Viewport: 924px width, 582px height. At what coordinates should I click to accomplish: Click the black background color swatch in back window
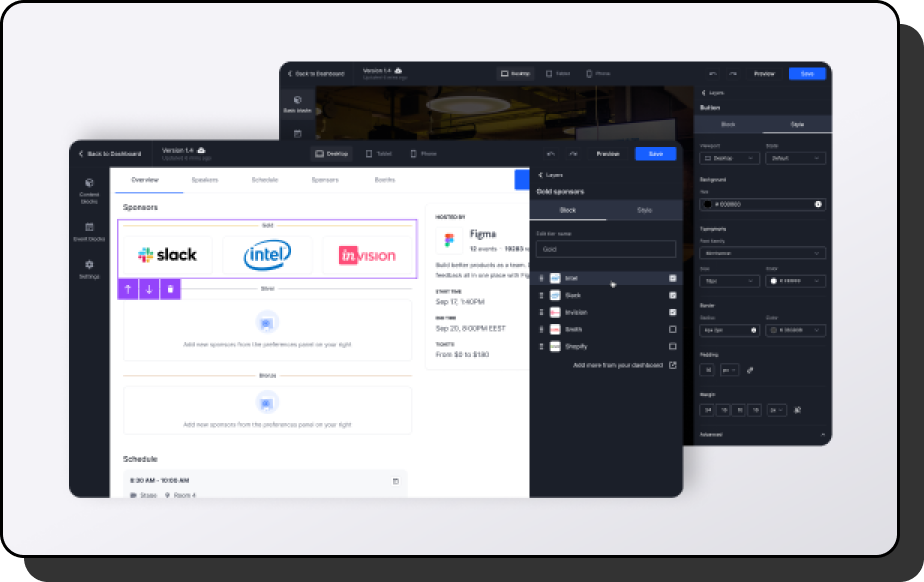(x=708, y=204)
